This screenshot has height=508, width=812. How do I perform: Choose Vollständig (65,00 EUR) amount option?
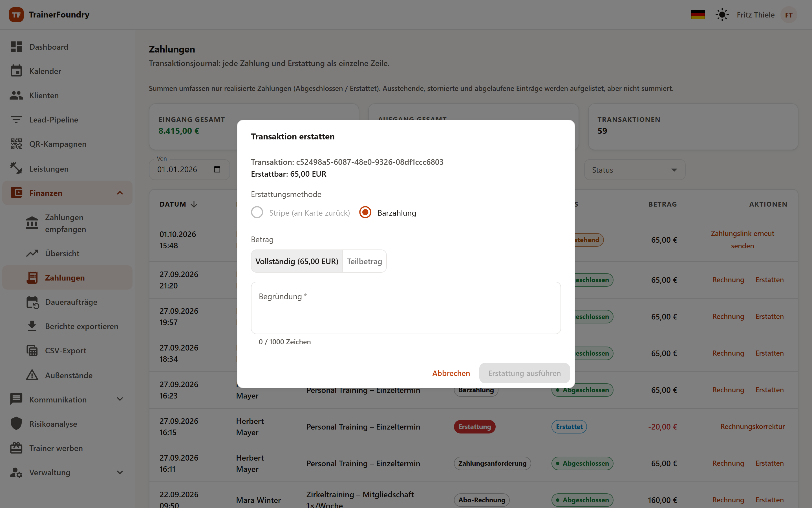coord(297,261)
